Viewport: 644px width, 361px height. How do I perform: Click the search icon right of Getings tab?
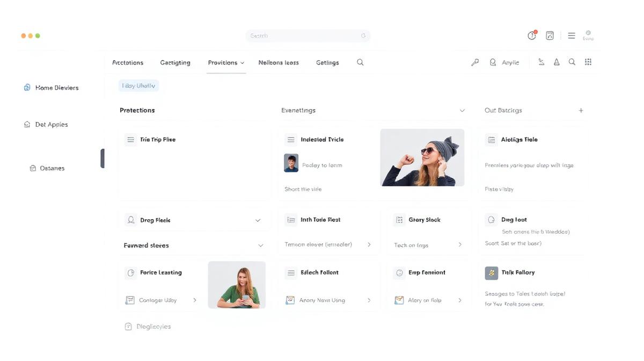[x=360, y=62]
